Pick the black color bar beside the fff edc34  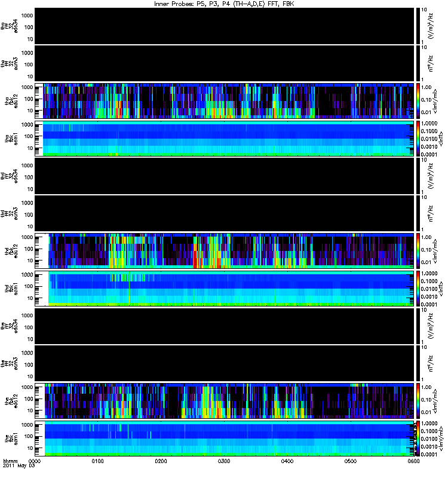tap(418, 326)
